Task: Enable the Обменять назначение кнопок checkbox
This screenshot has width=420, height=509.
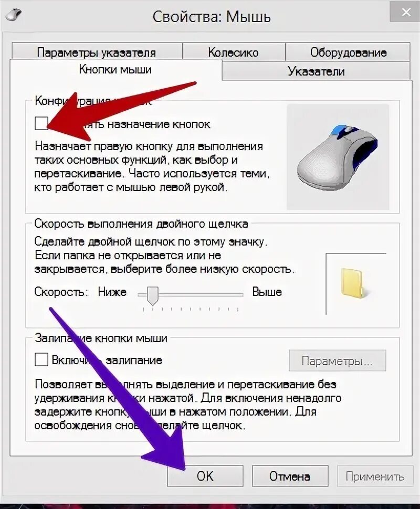Action: pos(41,123)
